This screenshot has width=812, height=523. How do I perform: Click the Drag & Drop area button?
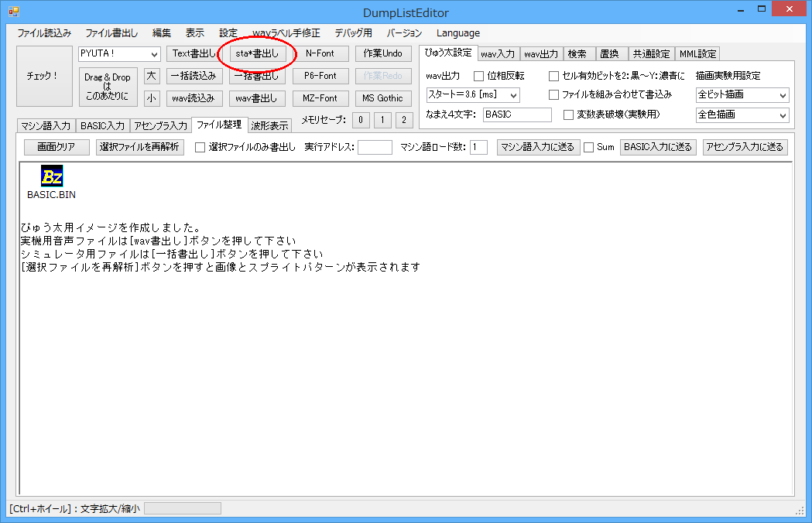[108, 87]
